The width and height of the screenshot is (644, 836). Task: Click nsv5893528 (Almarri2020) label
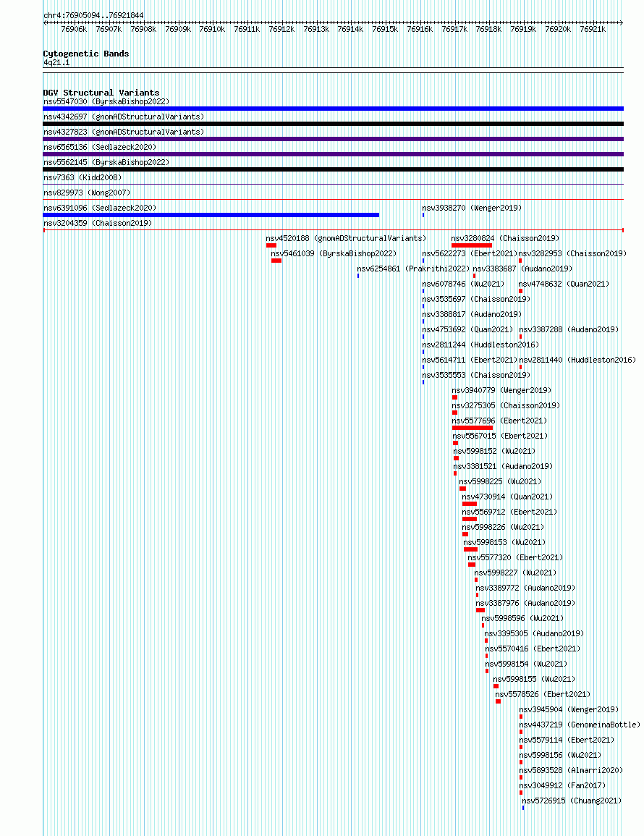571,770
